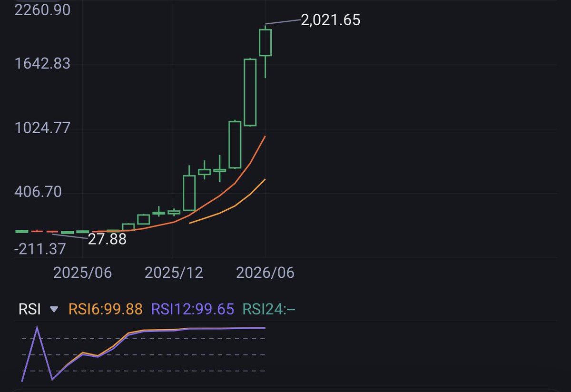Click the 2026/06 date axis label

pyautogui.click(x=265, y=273)
